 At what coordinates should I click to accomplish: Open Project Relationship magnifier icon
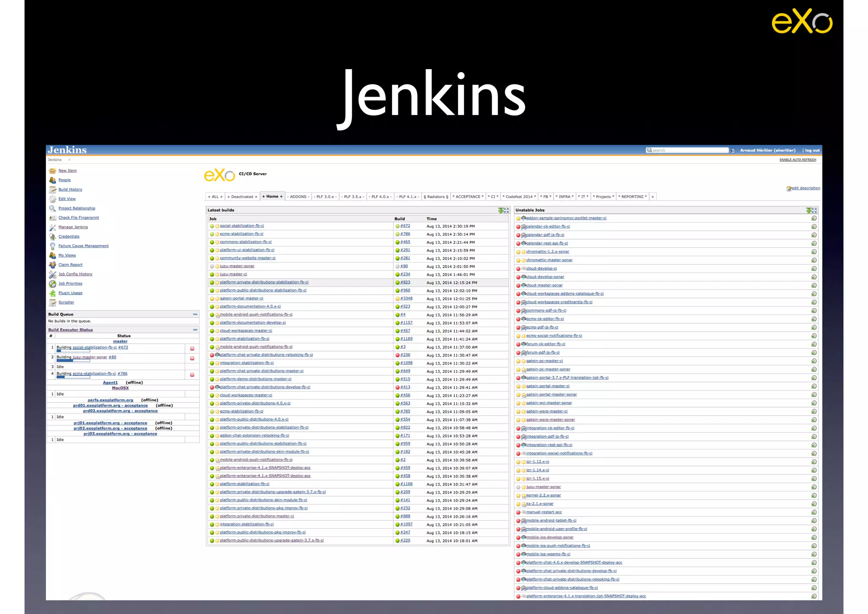point(53,208)
